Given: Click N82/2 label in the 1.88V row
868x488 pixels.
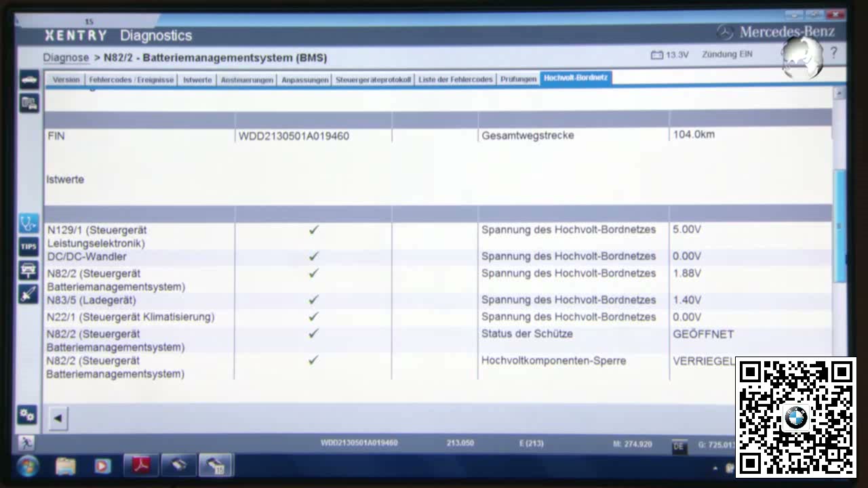Looking at the screenshot, I should (x=115, y=280).
